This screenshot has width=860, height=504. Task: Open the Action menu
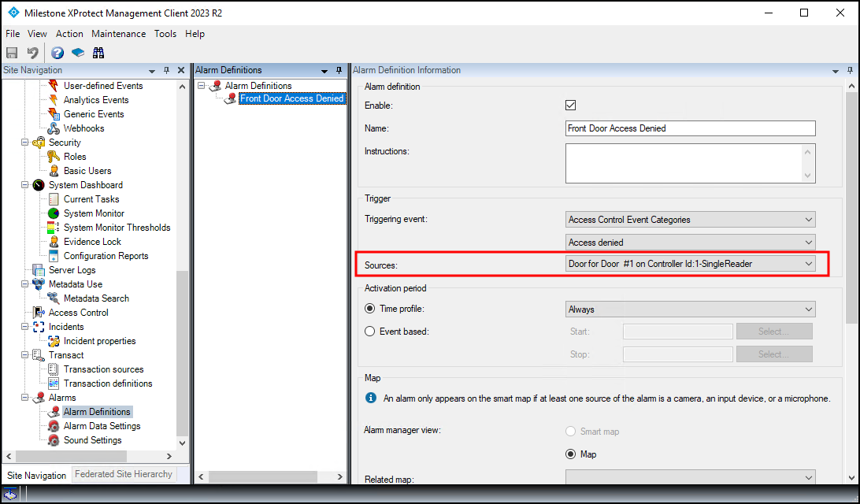[x=69, y=33]
